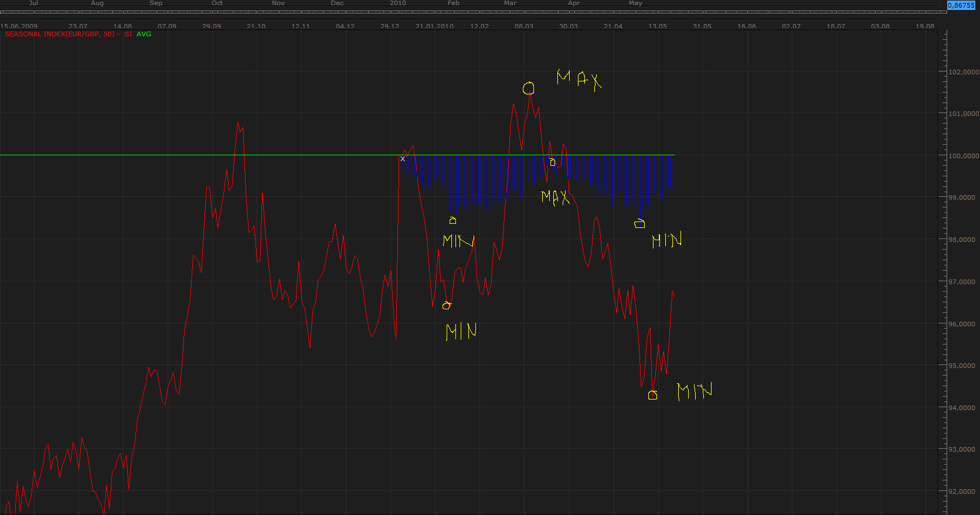
Task: Click the SEASONAL INDEX(EUR/GBP, 50) legend label
Action: pyautogui.click(x=60, y=34)
